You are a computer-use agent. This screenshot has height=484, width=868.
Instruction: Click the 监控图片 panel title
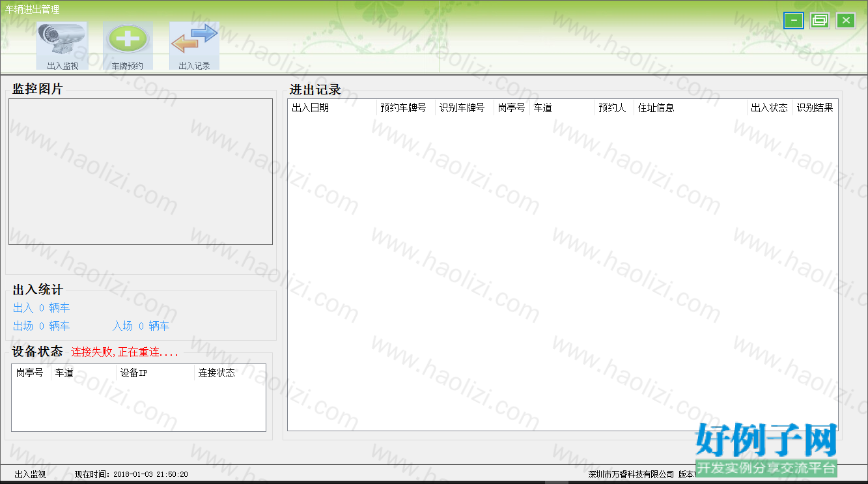coord(38,89)
